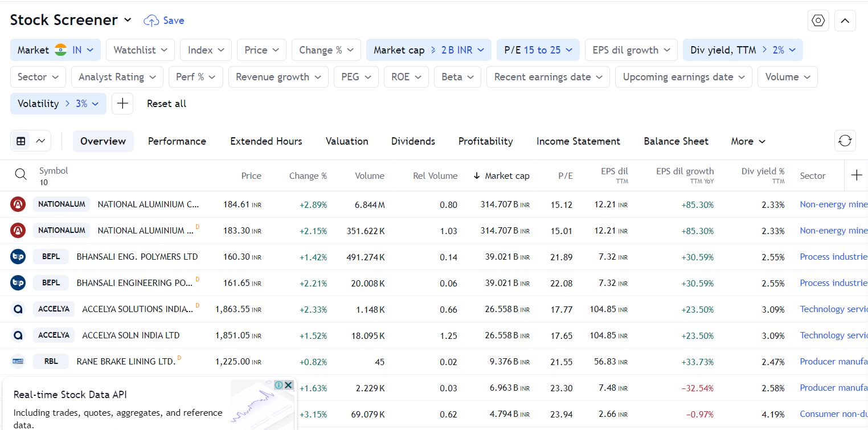Image resolution: width=868 pixels, height=430 pixels.
Task: Click ACCELYA logo in 1,851.05 row
Action: tap(18, 335)
